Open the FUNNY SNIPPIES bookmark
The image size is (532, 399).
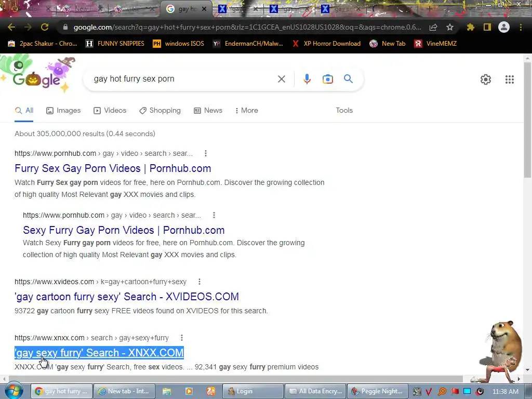point(115,44)
